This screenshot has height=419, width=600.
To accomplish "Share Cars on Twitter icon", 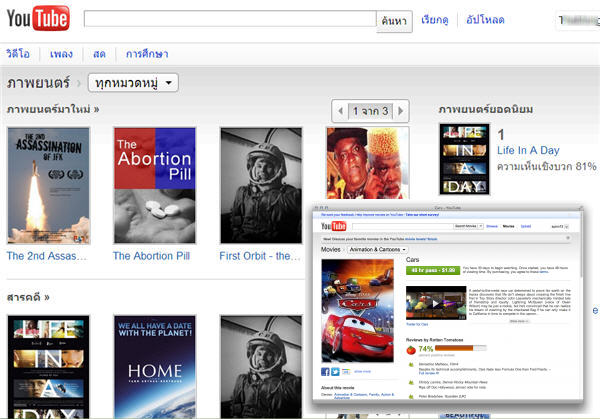I will point(335,372).
